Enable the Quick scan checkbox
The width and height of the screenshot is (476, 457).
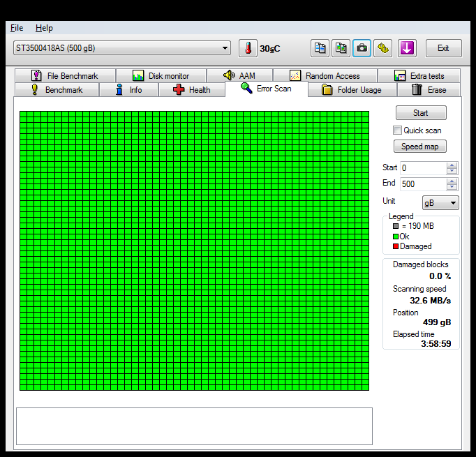397,130
